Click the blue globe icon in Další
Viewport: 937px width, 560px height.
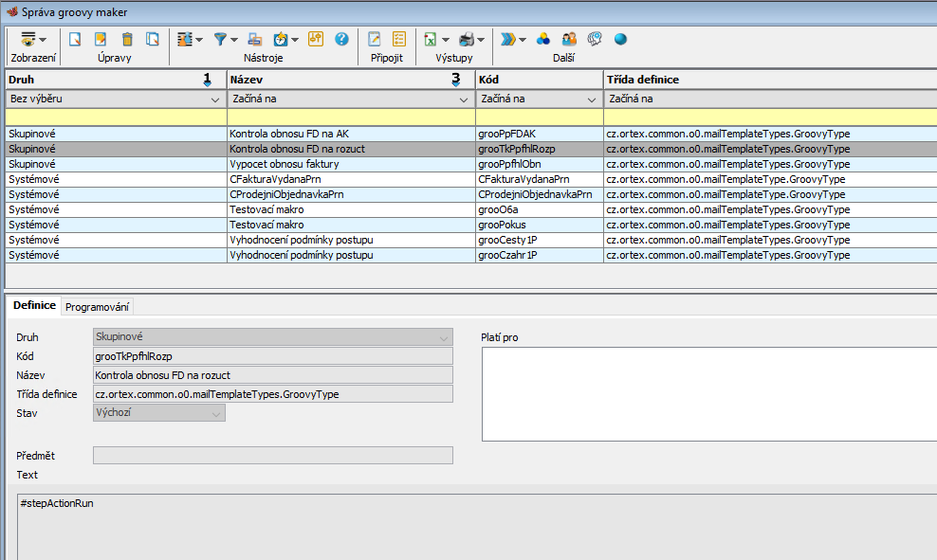pos(620,39)
